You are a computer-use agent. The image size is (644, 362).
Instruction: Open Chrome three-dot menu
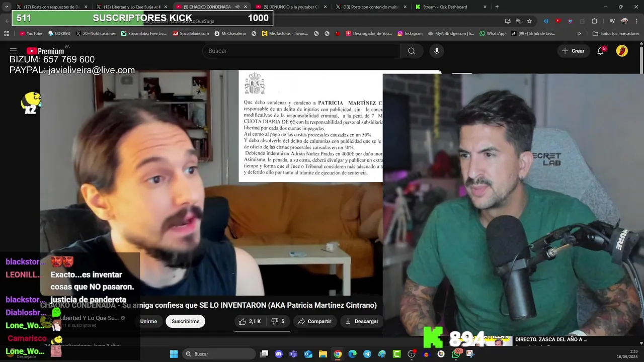636,21
